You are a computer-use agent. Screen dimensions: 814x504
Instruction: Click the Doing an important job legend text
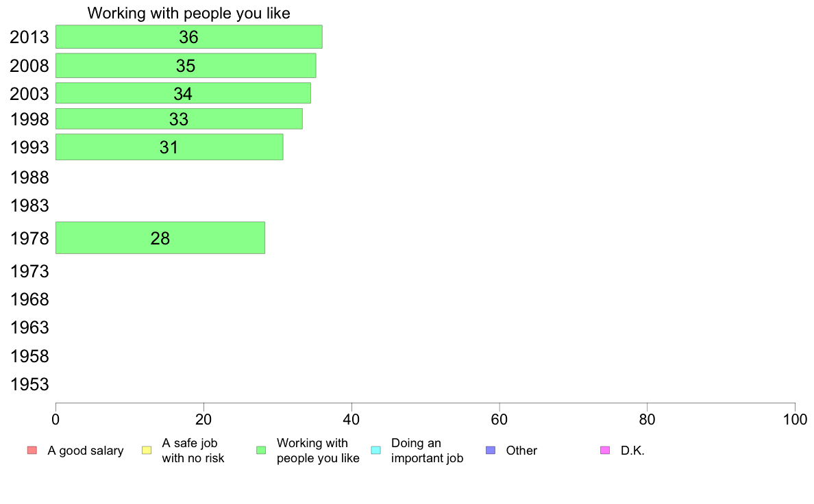[x=428, y=451]
